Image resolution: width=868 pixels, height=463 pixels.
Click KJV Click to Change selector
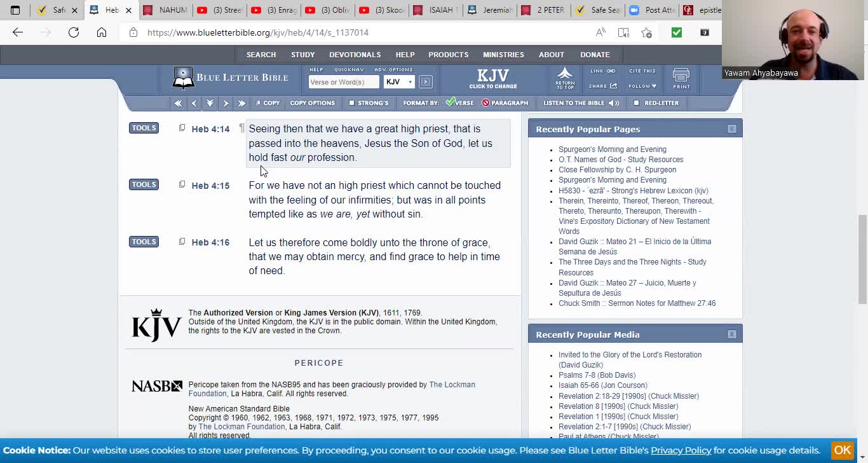(493, 79)
